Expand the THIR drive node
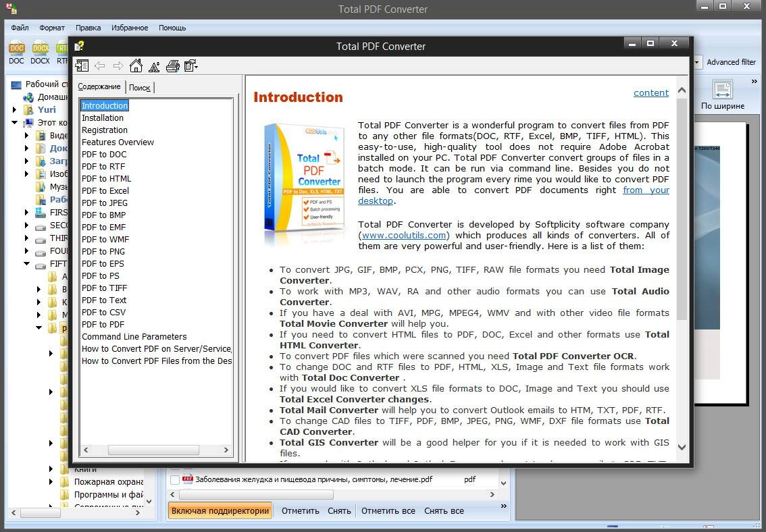The height and width of the screenshot is (532, 766). point(27,238)
